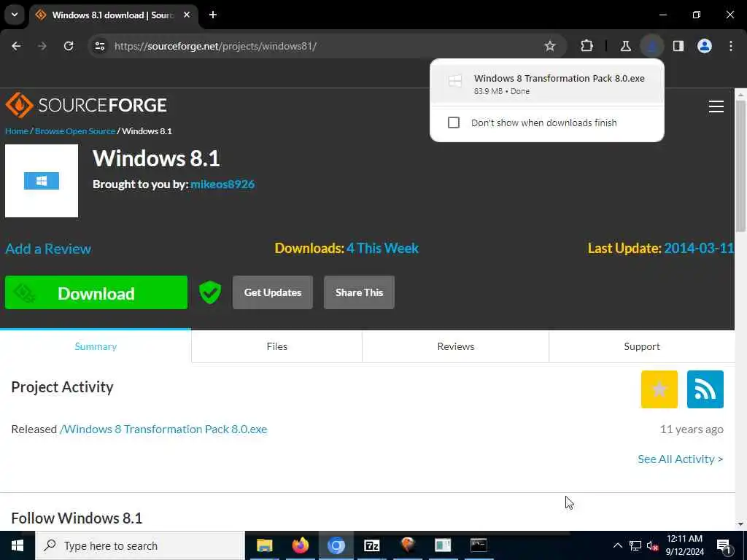
Task: Click Browse Open Source breadcrumb
Action: (75, 131)
